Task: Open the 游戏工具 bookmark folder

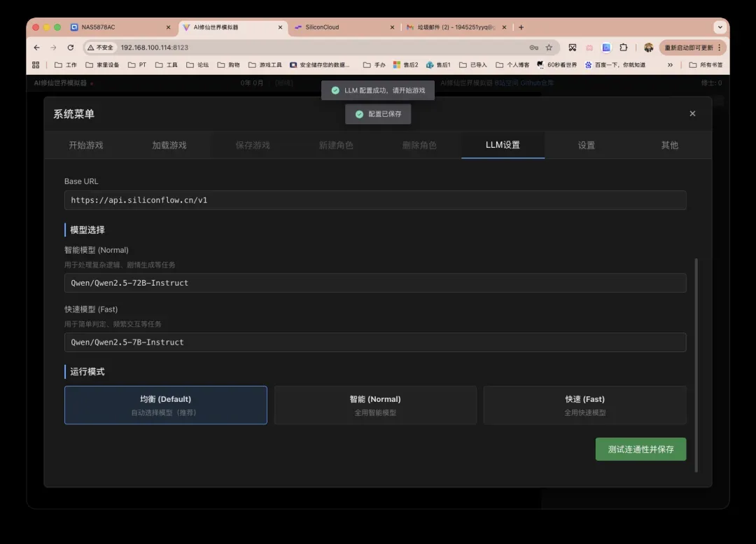Action: [265, 65]
